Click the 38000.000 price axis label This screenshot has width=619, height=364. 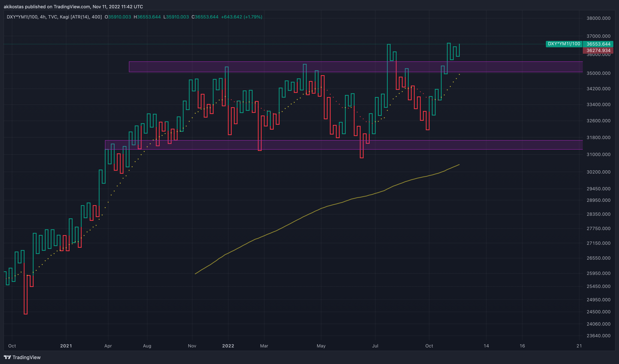coord(598,18)
